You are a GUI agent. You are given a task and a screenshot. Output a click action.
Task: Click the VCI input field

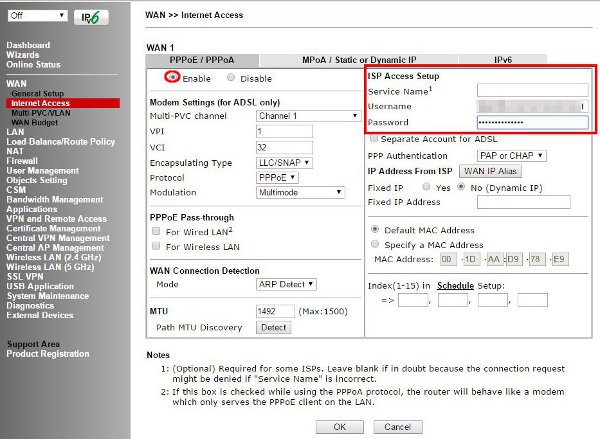(x=284, y=147)
